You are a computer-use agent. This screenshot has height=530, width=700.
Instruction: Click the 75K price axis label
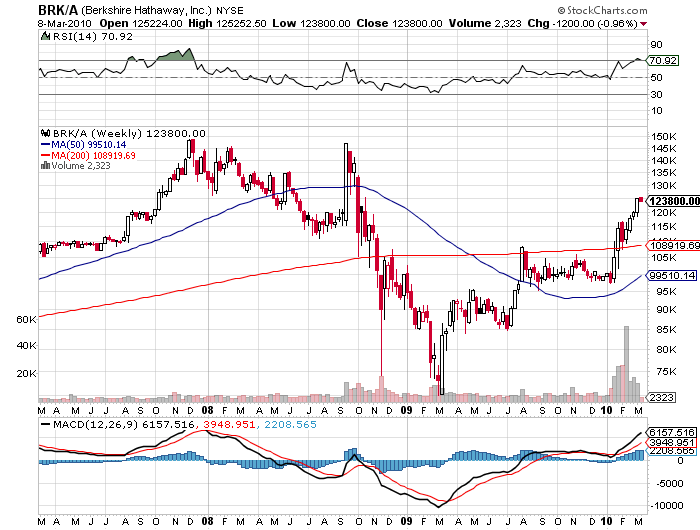pos(666,372)
